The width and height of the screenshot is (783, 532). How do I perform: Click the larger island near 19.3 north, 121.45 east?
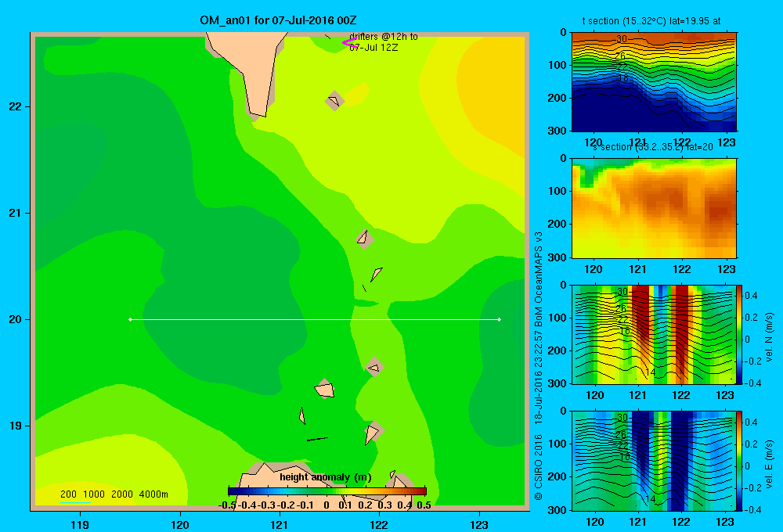(325, 389)
